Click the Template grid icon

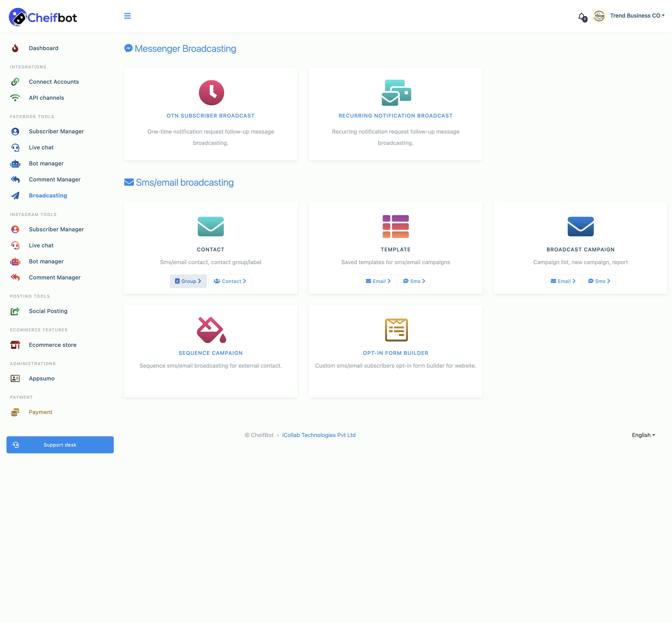(395, 226)
